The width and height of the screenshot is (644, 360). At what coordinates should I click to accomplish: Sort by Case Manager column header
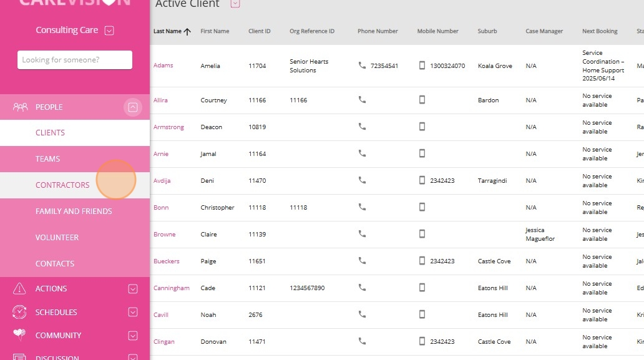click(544, 31)
